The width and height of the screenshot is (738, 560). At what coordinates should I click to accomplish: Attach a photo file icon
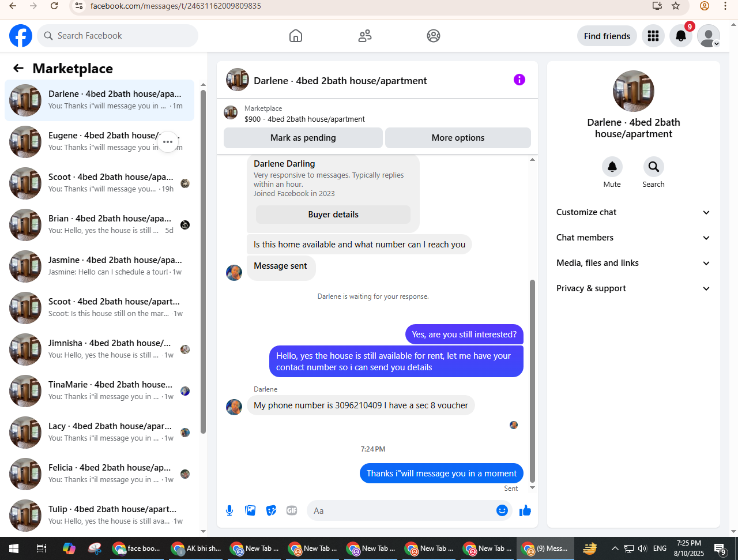pos(250,510)
